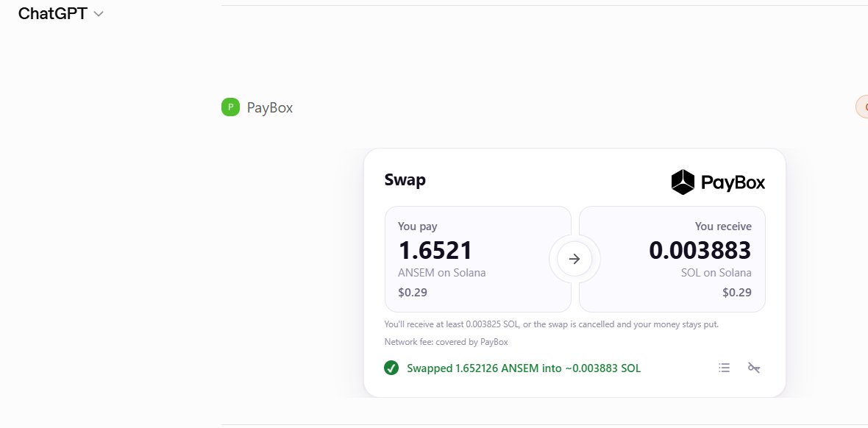Click the ANSEM on Solana label
Viewport: 868px width, 428px height.
[x=442, y=272]
